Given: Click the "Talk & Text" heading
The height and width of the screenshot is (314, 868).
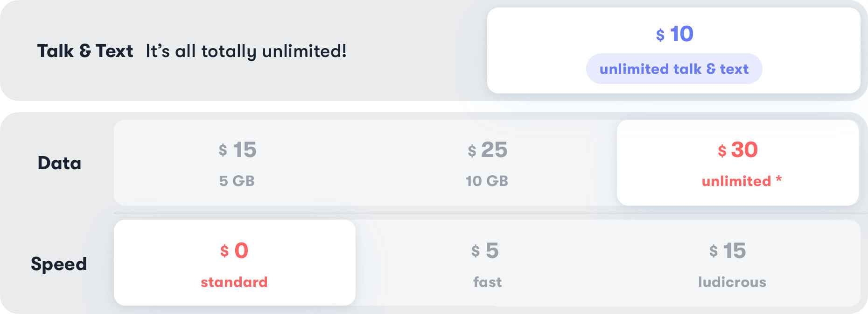Looking at the screenshot, I should pos(85,51).
